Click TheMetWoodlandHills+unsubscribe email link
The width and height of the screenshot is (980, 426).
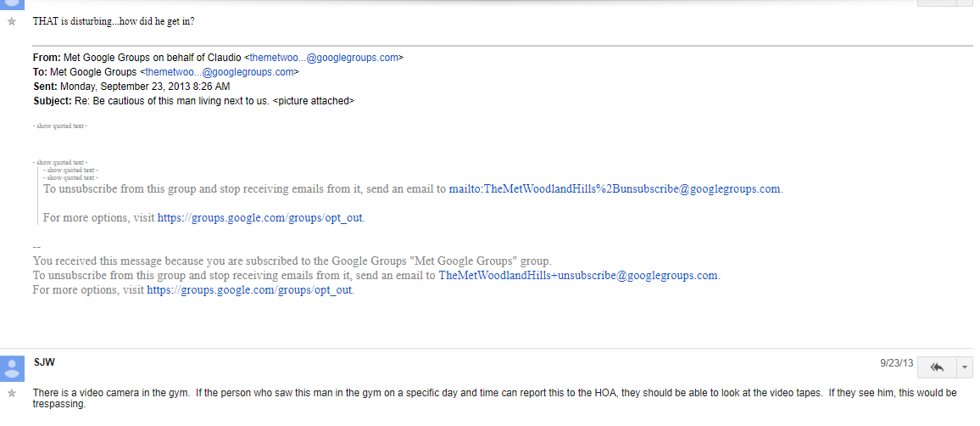(578, 275)
